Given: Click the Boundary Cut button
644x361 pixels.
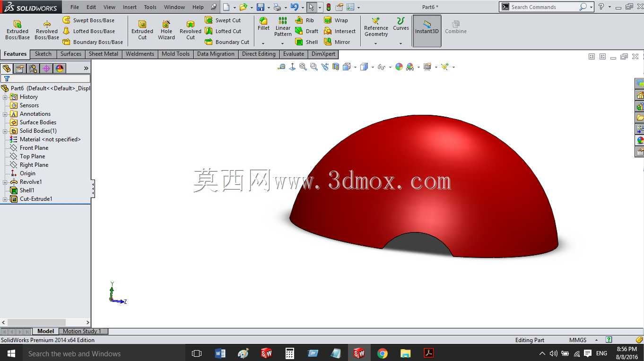Looking at the screenshot, I should 227,42.
